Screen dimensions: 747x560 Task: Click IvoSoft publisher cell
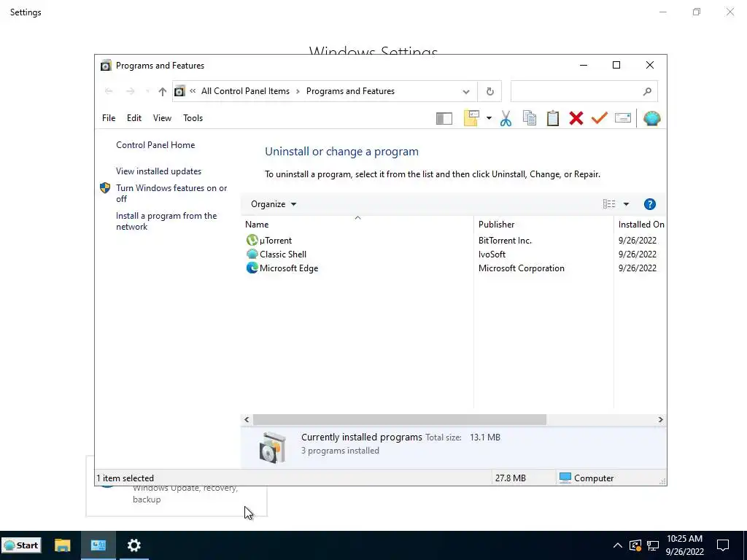(x=492, y=254)
